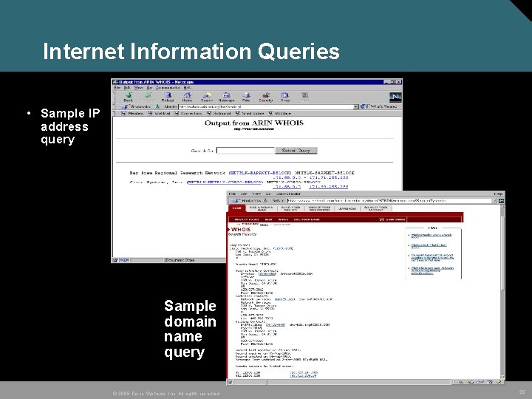Screen dimensions: 532x399
Task: Click the Netscape toolbar button
Action: (x=226, y=97)
